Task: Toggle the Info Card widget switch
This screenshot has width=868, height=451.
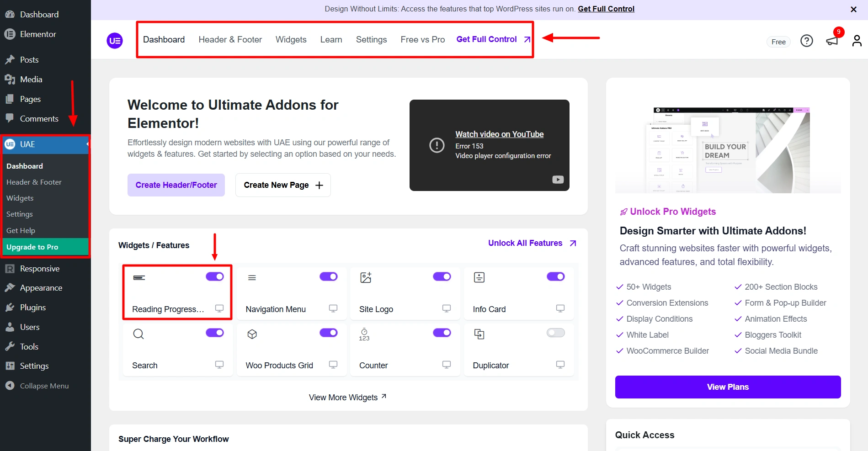Action: [556, 276]
